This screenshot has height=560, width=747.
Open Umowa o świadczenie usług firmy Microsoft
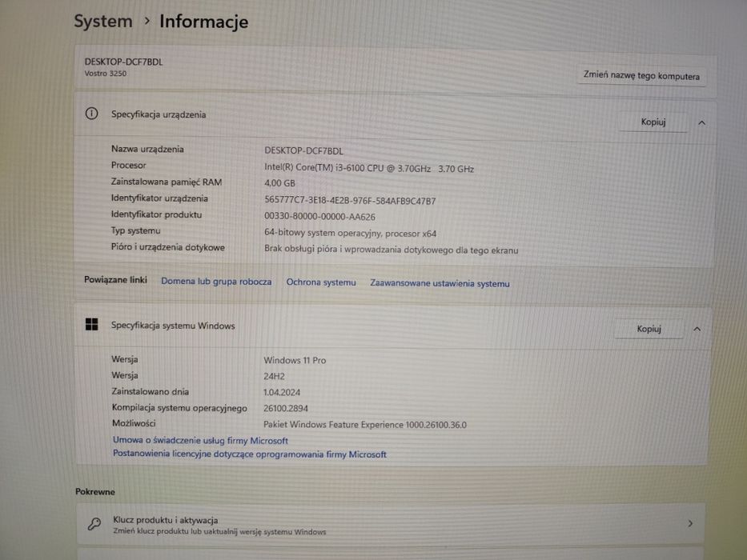(x=201, y=441)
